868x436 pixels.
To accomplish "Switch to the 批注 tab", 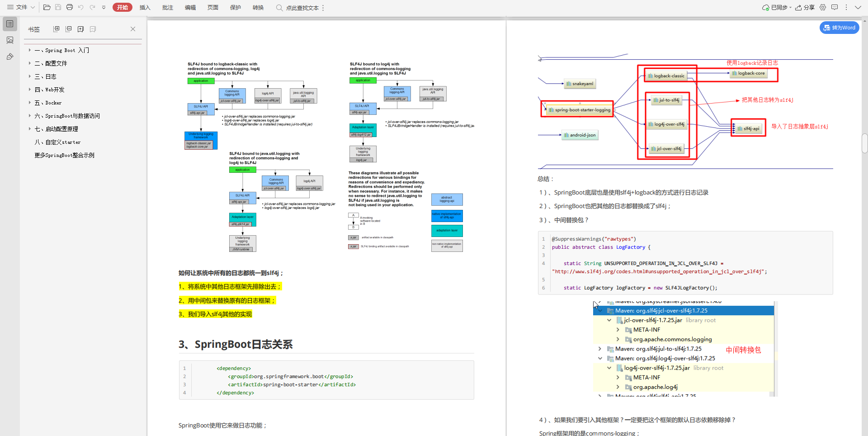I will pyautogui.click(x=167, y=7).
